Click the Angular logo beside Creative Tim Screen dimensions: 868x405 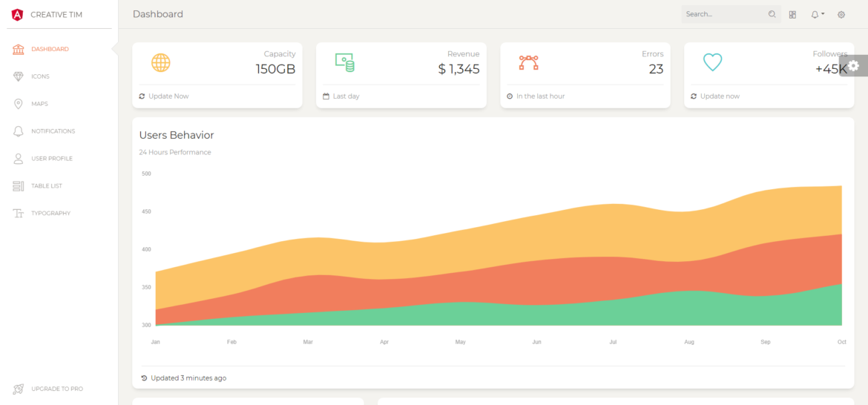(x=17, y=15)
